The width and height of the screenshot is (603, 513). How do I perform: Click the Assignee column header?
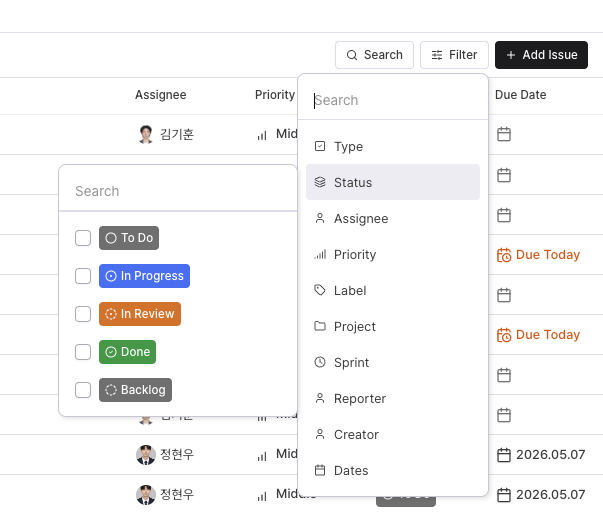tap(160, 95)
